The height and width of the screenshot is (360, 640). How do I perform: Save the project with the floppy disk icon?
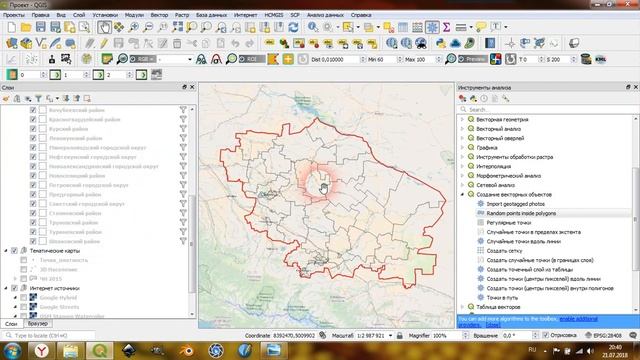tap(40, 27)
